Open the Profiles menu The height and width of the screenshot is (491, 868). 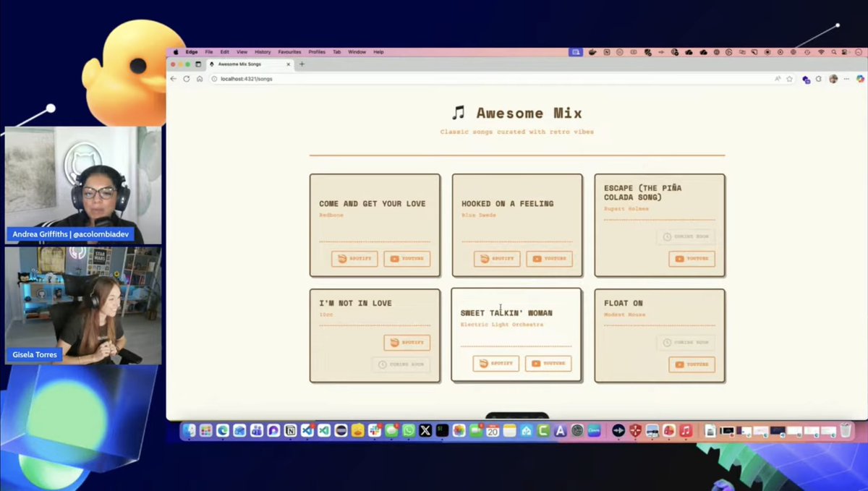[317, 52]
